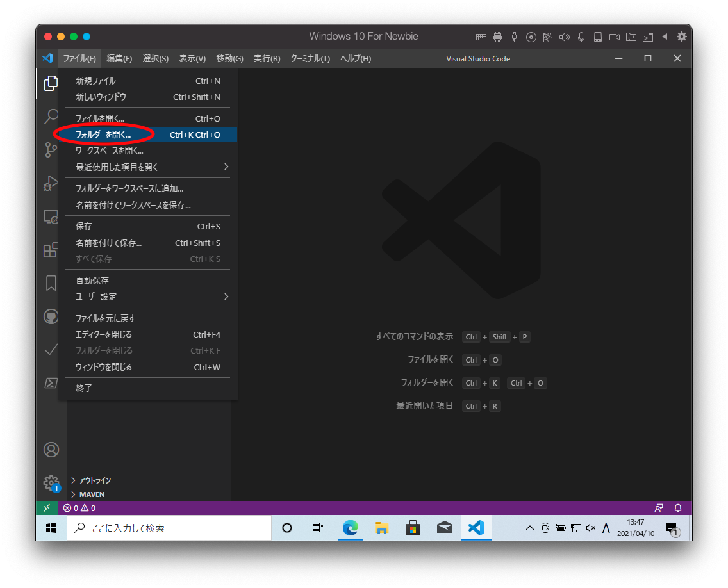Image resolution: width=728 pixels, height=588 pixels.
Task: Open the Explorer view in activity bar
Action: [x=51, y=83]
